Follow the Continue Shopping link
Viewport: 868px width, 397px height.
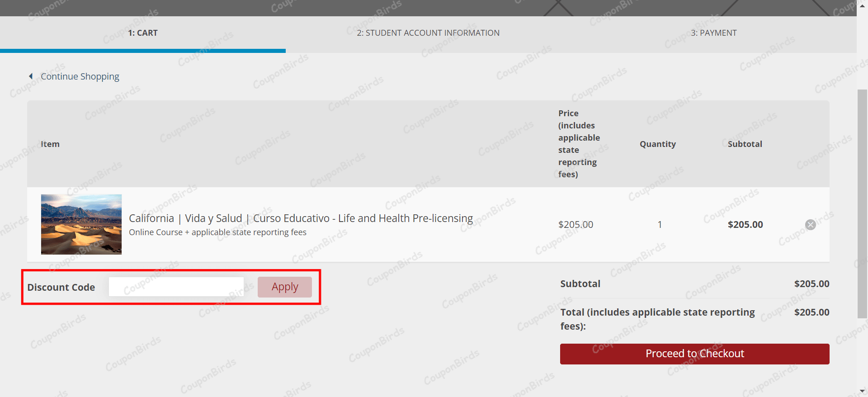[x=80, y=76]
